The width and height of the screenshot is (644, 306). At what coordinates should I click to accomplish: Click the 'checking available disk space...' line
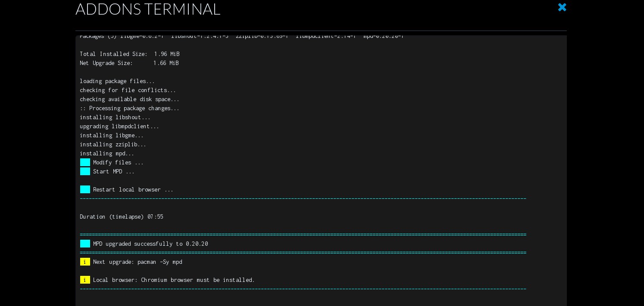pyautogui.click(x=129, y=99)
